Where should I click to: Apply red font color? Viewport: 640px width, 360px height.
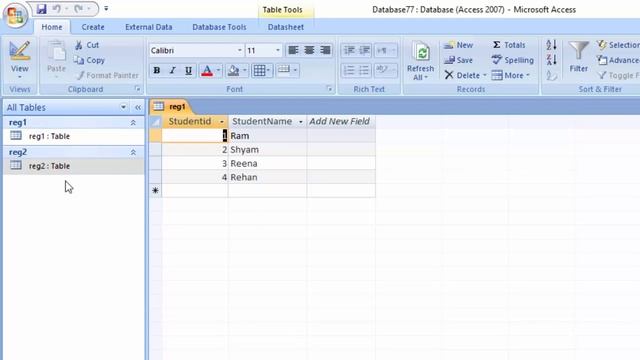click(x=207, y=71)
